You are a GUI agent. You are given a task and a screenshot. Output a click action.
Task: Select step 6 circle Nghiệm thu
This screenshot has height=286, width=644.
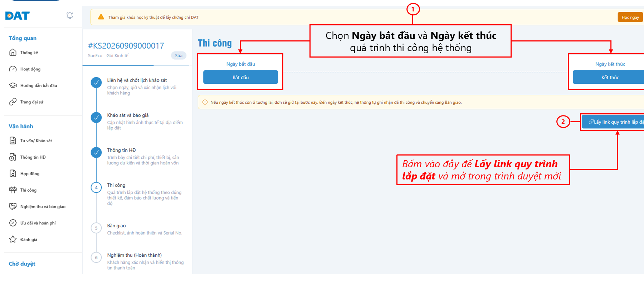point(96,257)
